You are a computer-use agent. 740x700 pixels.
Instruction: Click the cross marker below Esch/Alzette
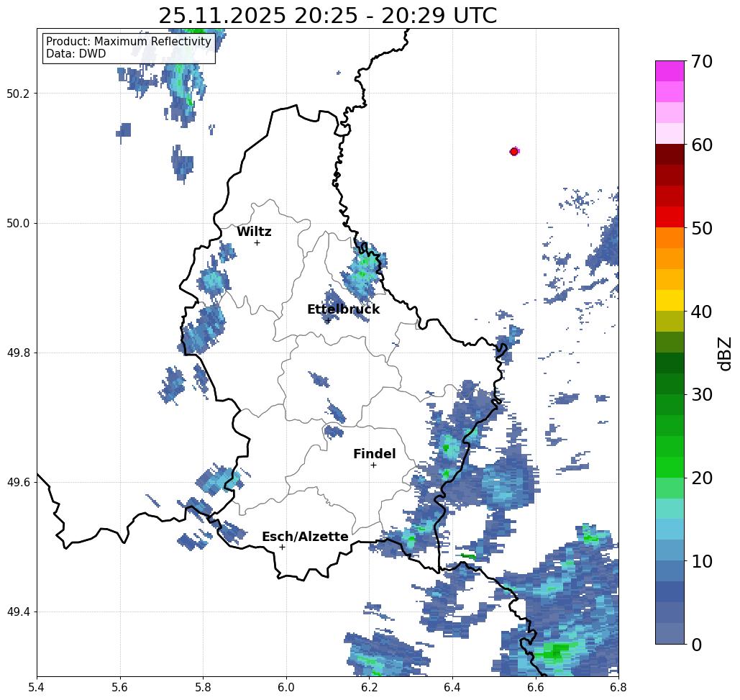[282, 547]
